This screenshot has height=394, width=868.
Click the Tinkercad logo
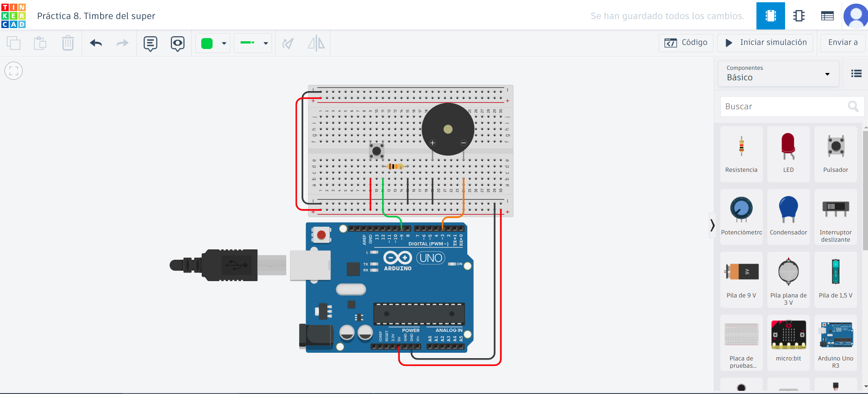coord(14,16)
